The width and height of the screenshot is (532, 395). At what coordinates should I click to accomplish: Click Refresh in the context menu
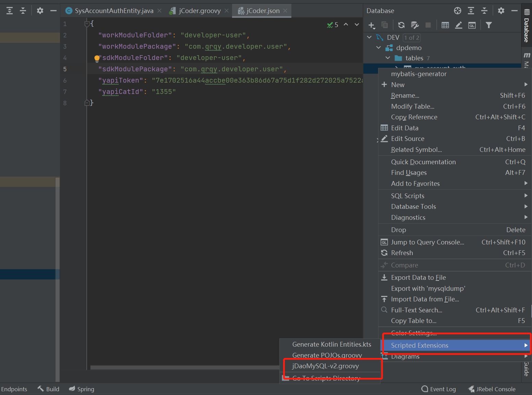pos(455,253)
